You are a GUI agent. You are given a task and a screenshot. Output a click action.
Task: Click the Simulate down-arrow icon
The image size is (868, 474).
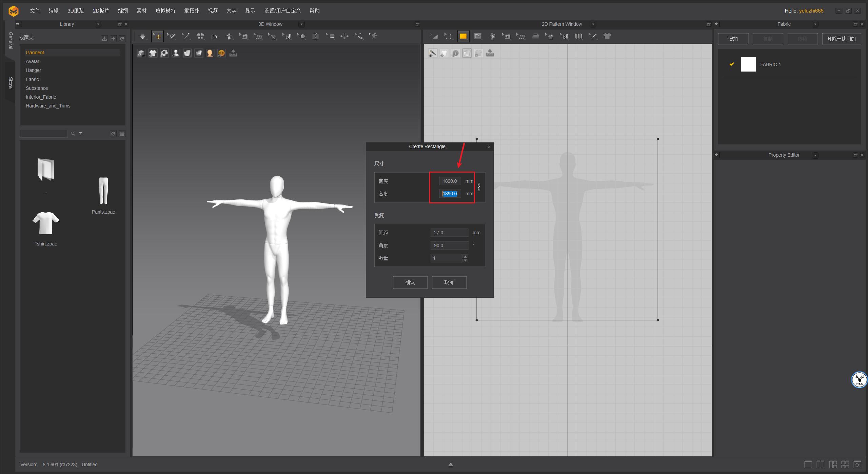click(x=143, y=36)
